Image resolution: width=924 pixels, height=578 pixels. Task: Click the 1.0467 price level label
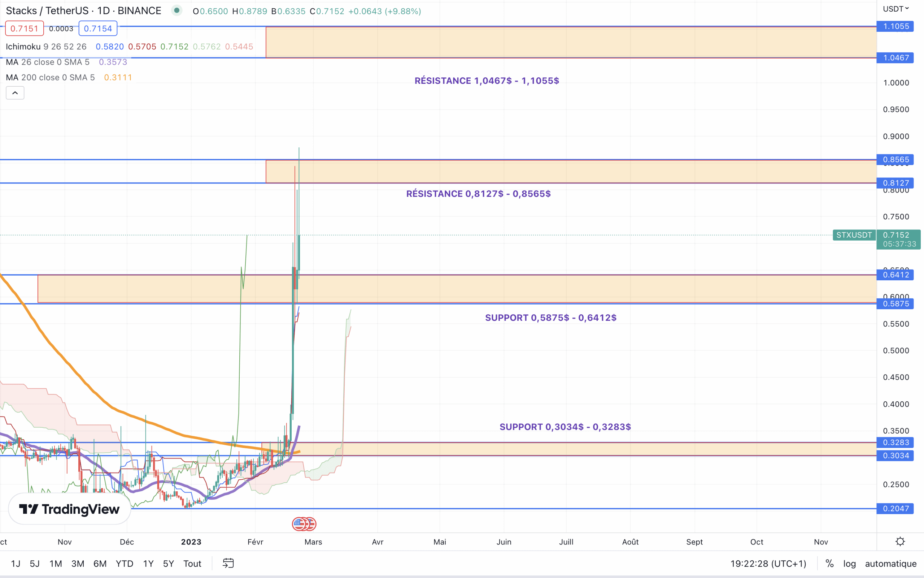click(x=895, y=58)
